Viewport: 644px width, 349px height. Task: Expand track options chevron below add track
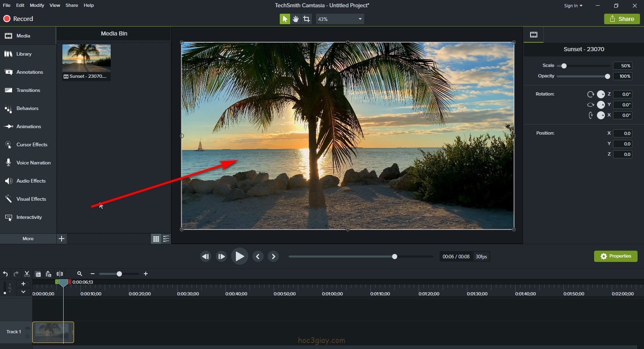pos(23,292)
